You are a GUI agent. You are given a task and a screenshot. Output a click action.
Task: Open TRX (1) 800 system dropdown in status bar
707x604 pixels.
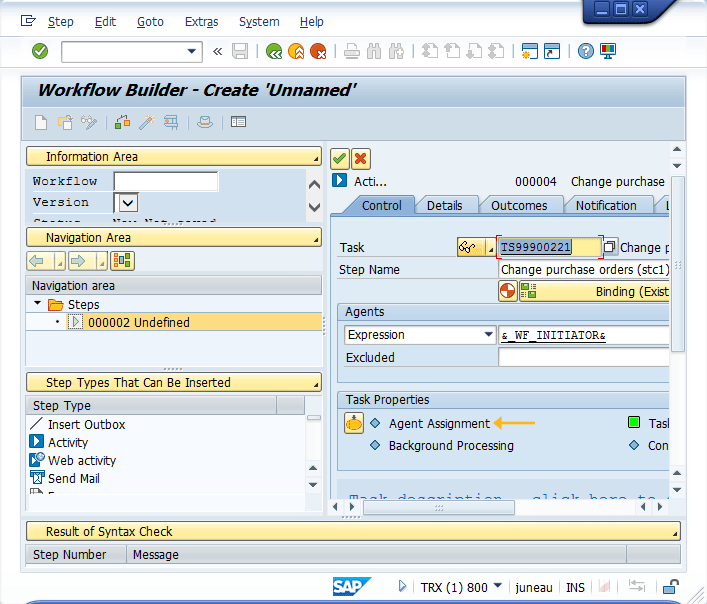pos(498,586)
